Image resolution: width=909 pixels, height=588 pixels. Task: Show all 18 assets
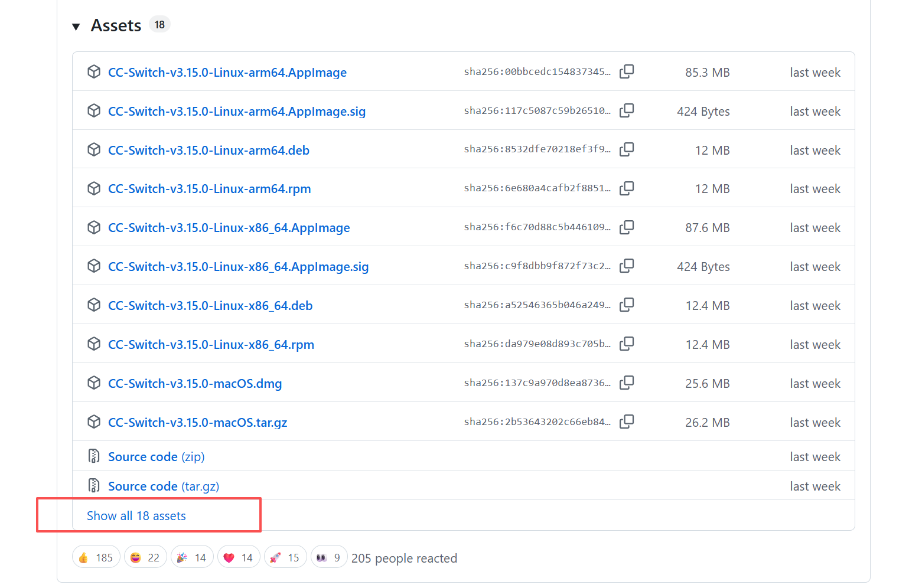[x=136, y=516]
